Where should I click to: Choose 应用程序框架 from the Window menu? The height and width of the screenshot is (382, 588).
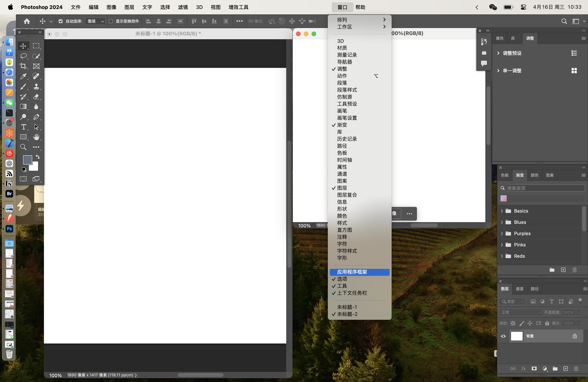[x=352, y=272]
